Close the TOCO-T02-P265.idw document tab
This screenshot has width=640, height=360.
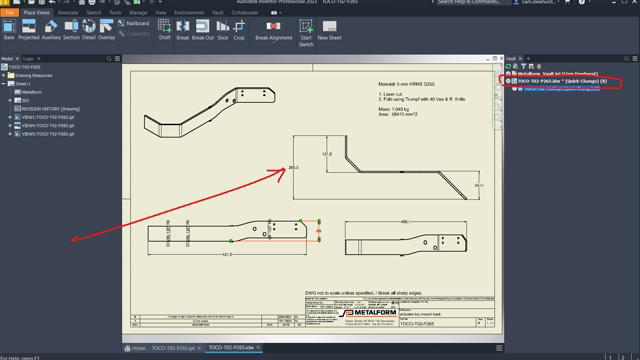coord(258,348)
